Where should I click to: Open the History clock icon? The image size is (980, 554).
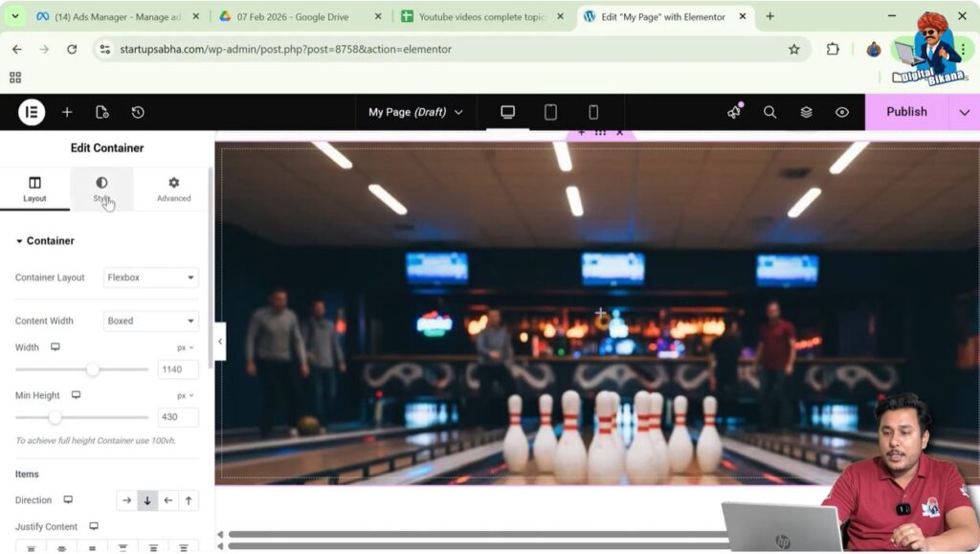[138, 112]
